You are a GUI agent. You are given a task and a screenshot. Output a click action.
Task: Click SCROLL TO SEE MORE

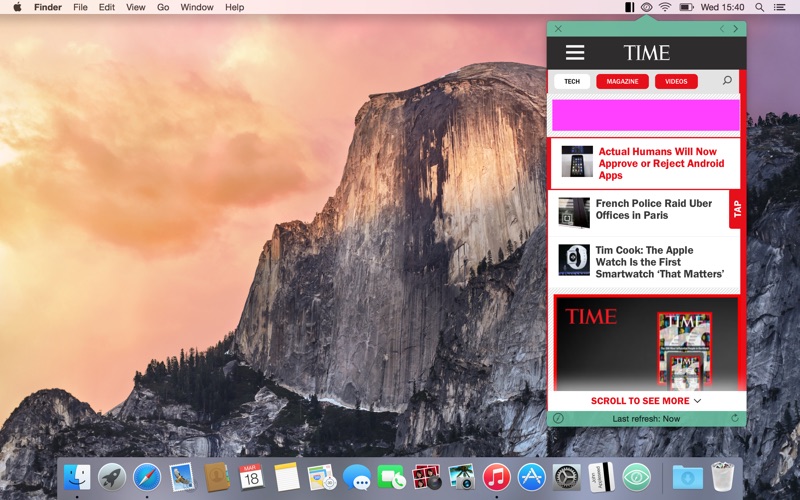coord(640,401)
